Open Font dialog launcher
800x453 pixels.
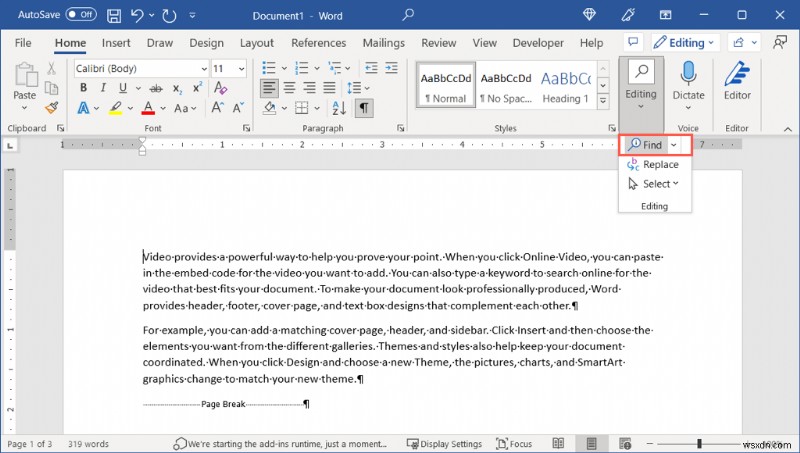point(246,128)
